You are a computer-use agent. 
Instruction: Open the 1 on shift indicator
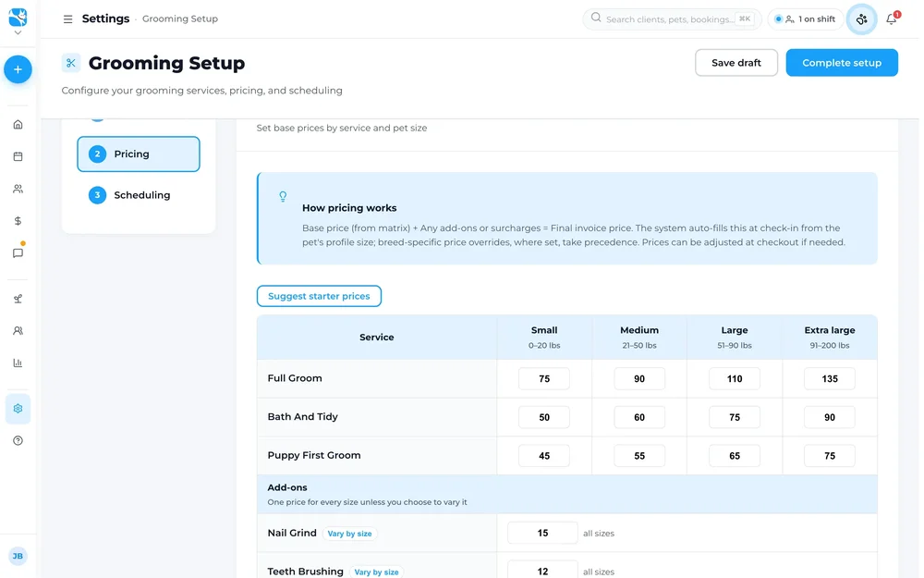806,18
